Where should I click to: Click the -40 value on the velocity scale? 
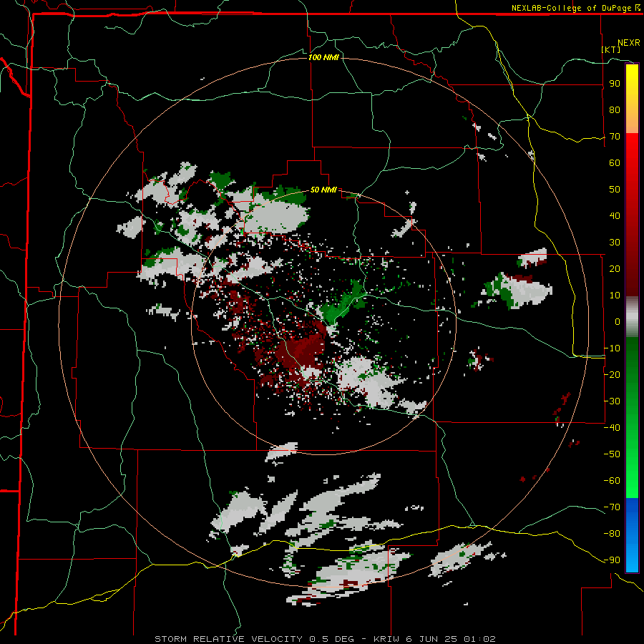pyautogui.click(x=612, y=428)
